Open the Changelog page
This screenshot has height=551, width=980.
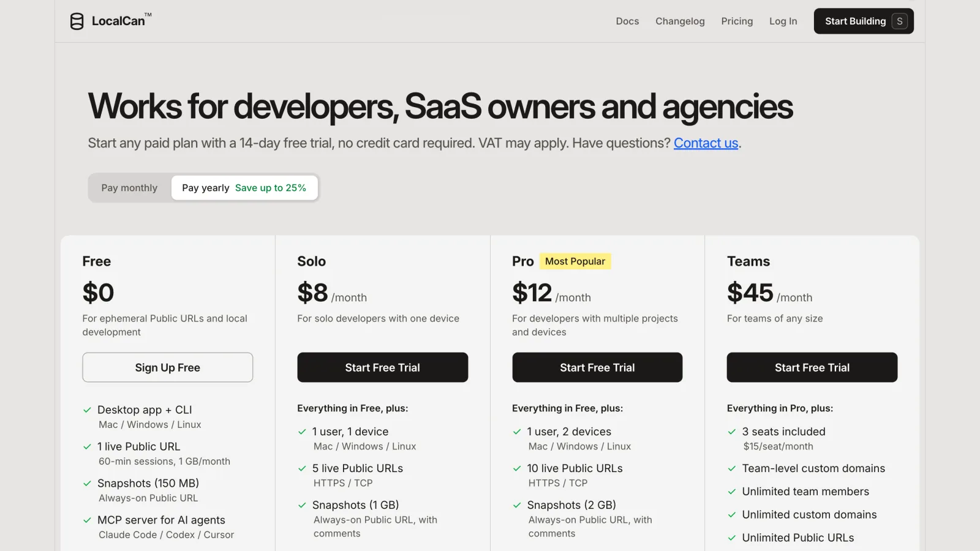pyautogui.click(x=680, y=21)
